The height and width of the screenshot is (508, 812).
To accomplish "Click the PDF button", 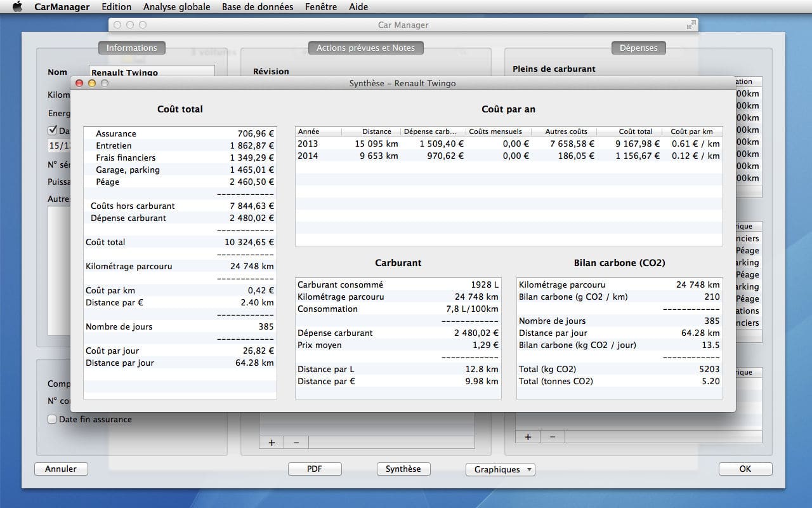I will coord(315,469).
